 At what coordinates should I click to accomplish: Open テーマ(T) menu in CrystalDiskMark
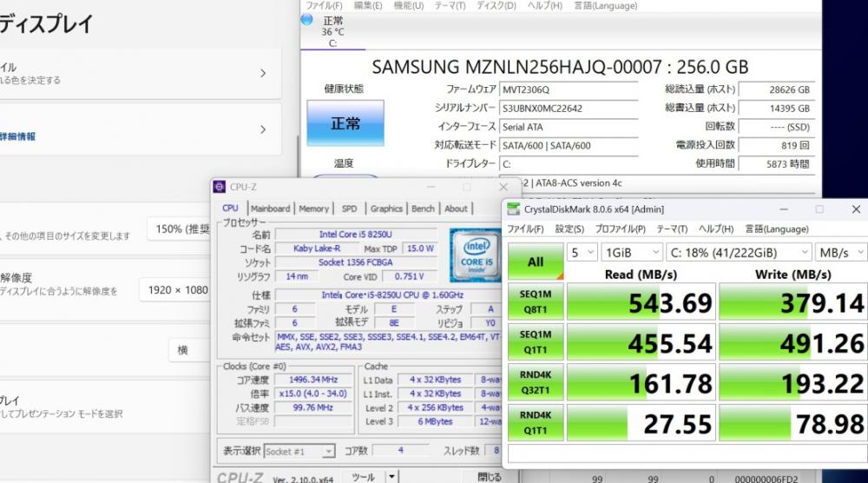672,228
